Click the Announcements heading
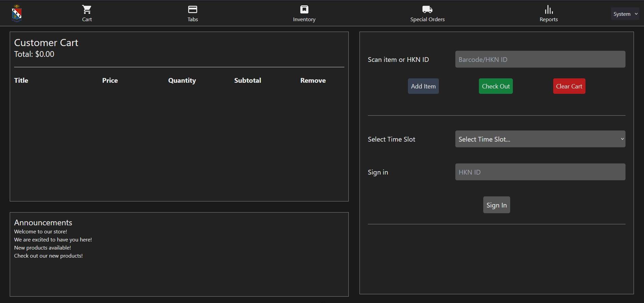This screenshot has height=303, width=644. 43,223
